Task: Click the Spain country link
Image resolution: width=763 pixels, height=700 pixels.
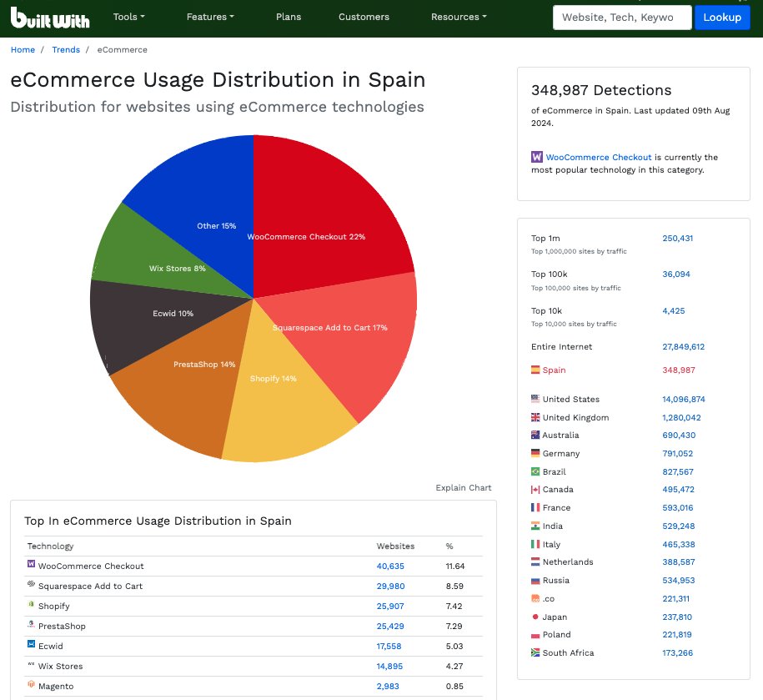Action: coord(554,370)
